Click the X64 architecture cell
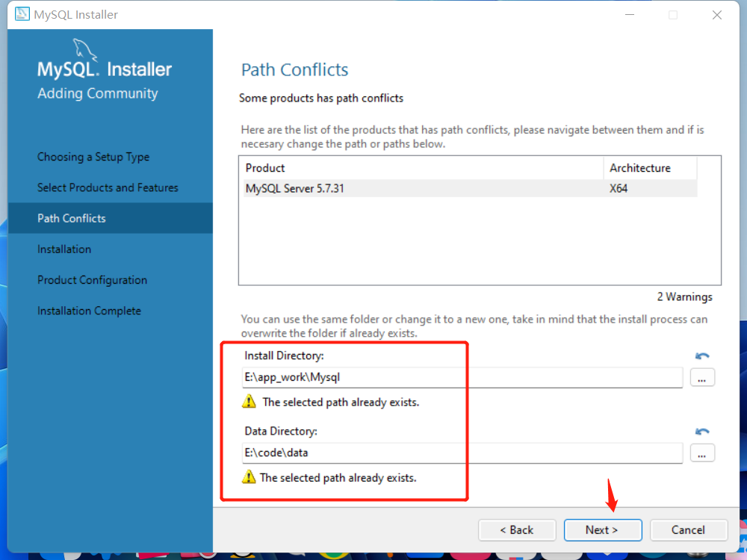 (619, 189)
